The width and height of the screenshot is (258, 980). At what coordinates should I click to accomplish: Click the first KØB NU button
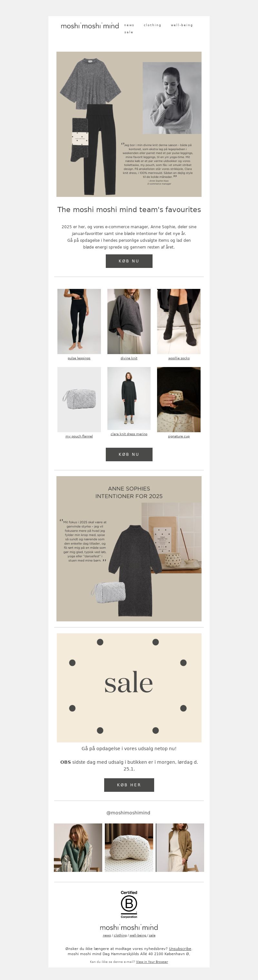129,261
